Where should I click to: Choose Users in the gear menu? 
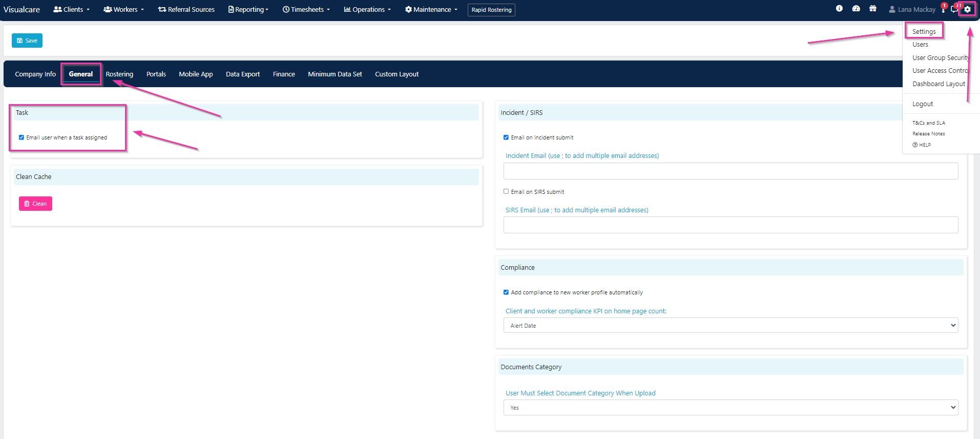920,45
